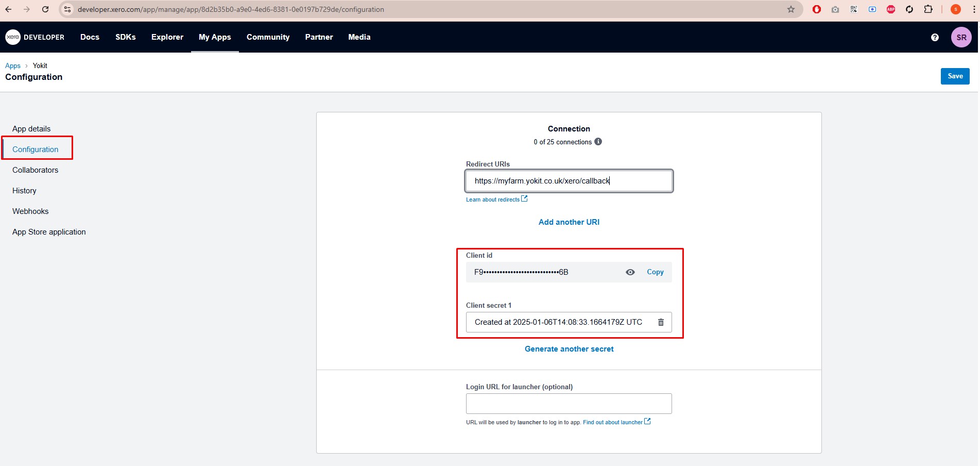Screen dimensions: 980x466
Task: Click Find out about launcher link
Action: (613, 422)
